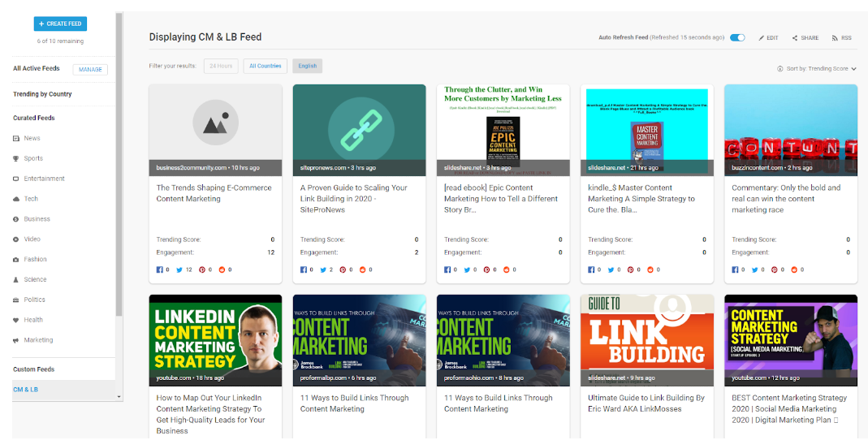Open How to Map Out Your LinkedIn article

211,415
